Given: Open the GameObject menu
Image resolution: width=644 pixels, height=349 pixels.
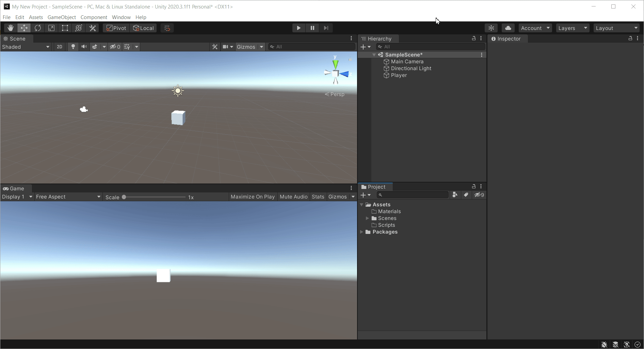Looking at the screenshot, I should coord(62,17).
